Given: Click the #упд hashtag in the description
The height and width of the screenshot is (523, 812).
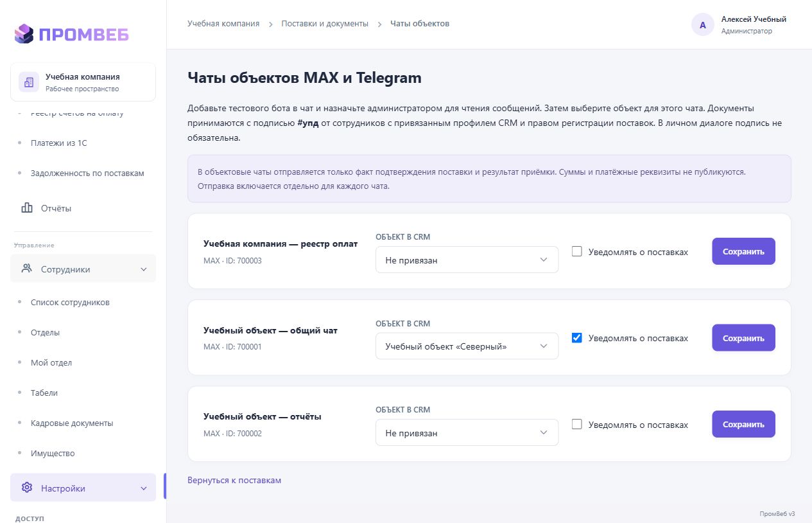Looking at the screenshot, I should coord(308,123).
